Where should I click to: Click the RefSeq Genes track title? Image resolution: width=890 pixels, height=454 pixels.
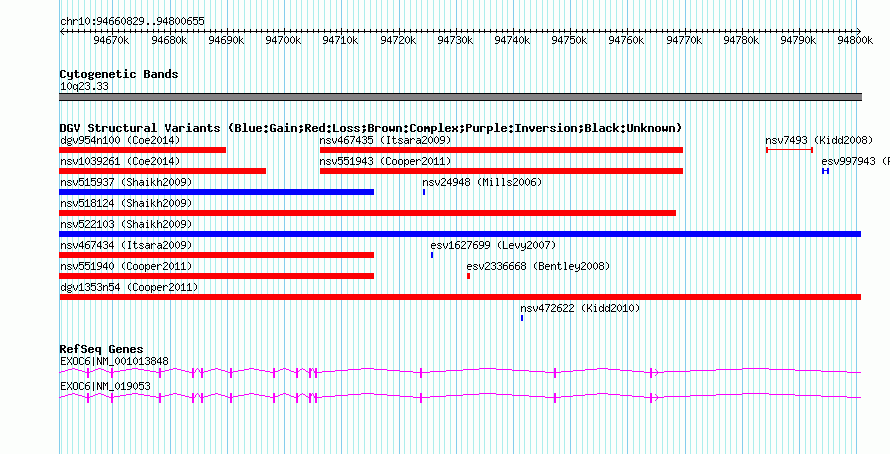102,349
